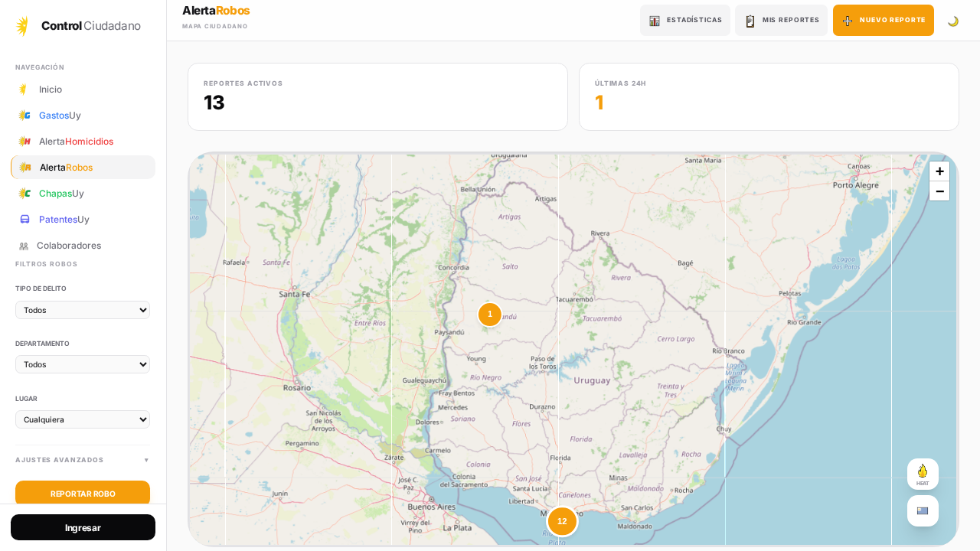Zoom out on the map
This screenshot has height=551, width=980.
(x=939, y=191)
